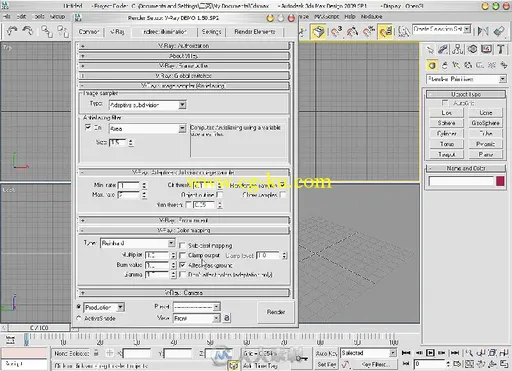Screen dimensions: 512x371
Task: Select the Select and Link tool icon
Action: [47, 31]
